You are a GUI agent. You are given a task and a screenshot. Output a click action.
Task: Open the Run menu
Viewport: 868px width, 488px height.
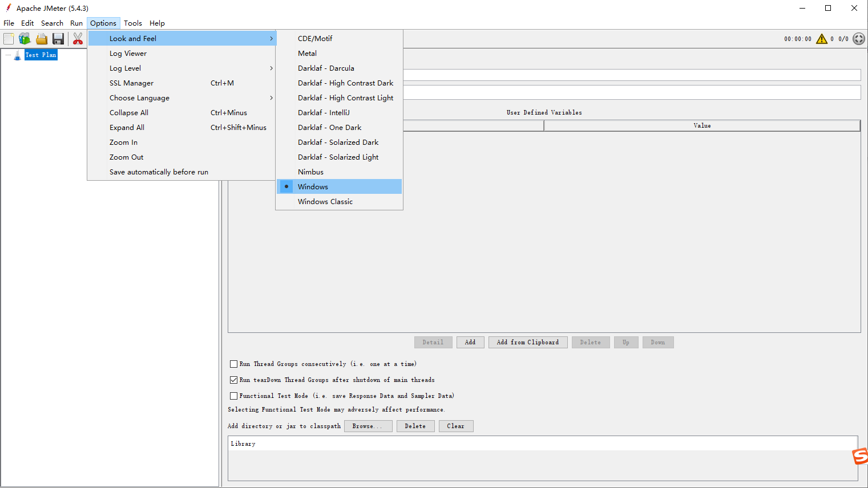76,23
